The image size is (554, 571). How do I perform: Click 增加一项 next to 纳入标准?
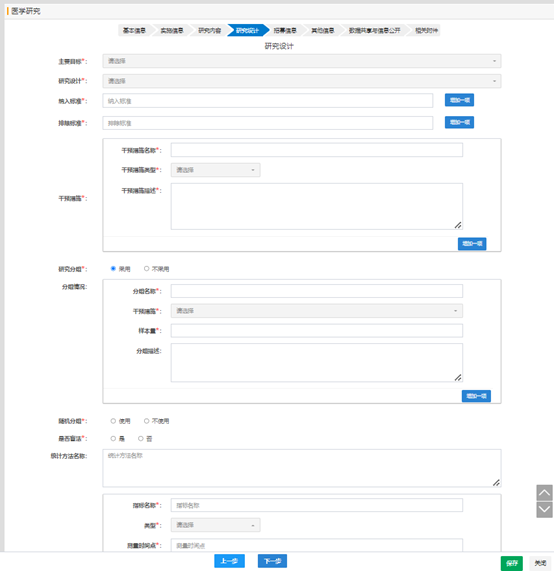tap(459, 100)
